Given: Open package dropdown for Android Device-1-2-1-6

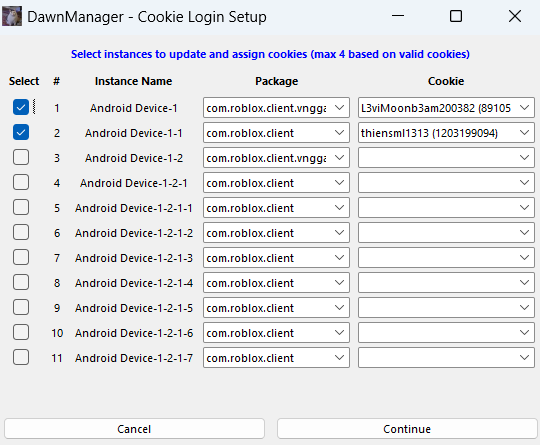Looking at the screenshot, I should (276, 333).
